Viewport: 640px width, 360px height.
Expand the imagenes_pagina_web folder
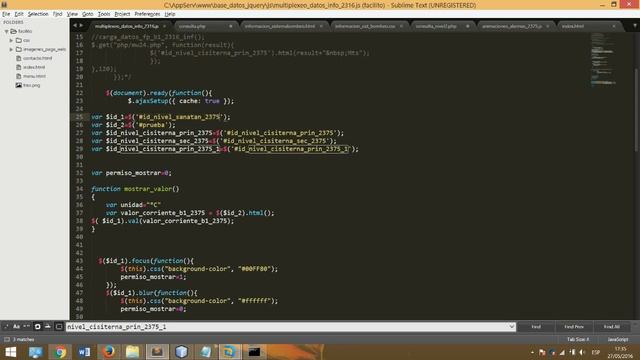(x=11, y=49)
